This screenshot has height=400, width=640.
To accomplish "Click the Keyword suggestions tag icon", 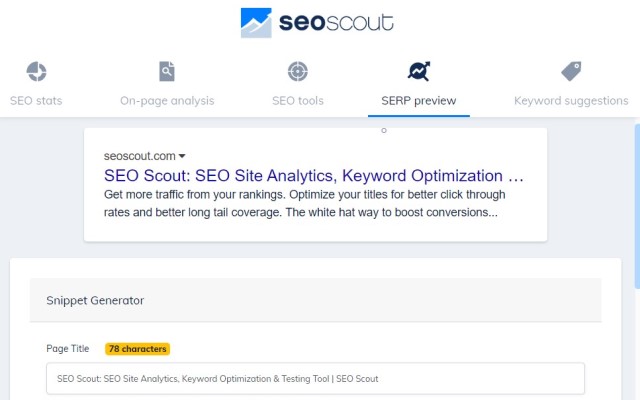I will point(571,72).
